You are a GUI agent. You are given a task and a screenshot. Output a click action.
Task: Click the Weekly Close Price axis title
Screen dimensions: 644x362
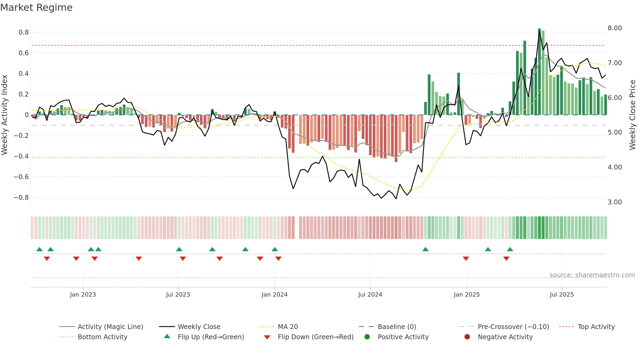(632, 115)
